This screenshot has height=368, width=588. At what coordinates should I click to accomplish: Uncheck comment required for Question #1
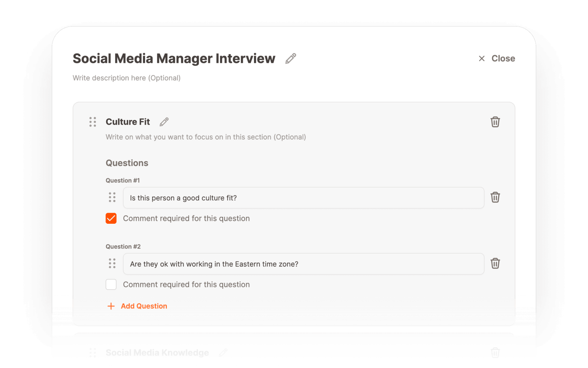coord(111,218)
